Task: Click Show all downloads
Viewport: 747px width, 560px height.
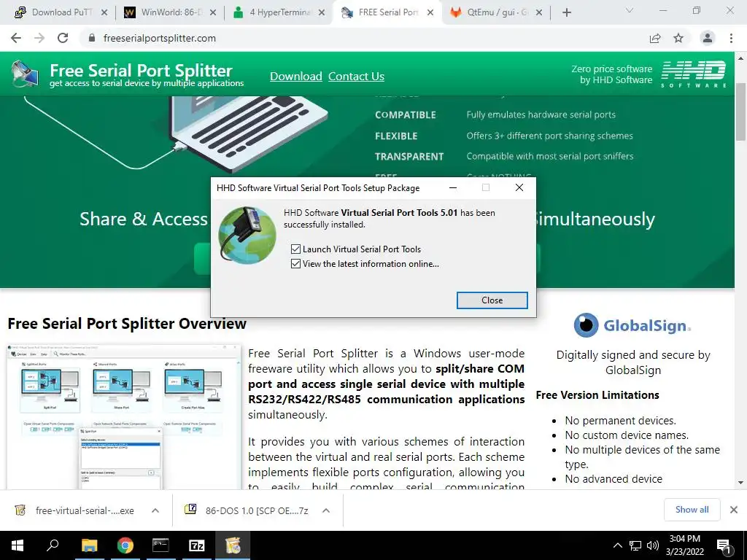Action: point(692,510)
